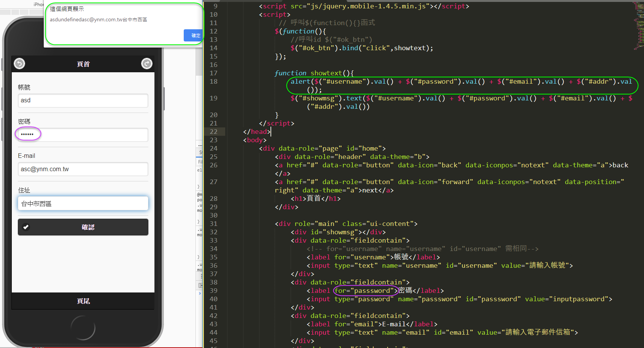Select the 住址 address input field
The height and width of the screenshot is (348, 644).
coord(83,203)
